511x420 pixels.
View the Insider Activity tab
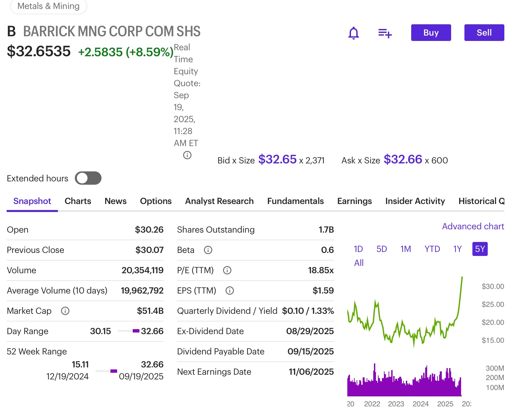[415, 201]
